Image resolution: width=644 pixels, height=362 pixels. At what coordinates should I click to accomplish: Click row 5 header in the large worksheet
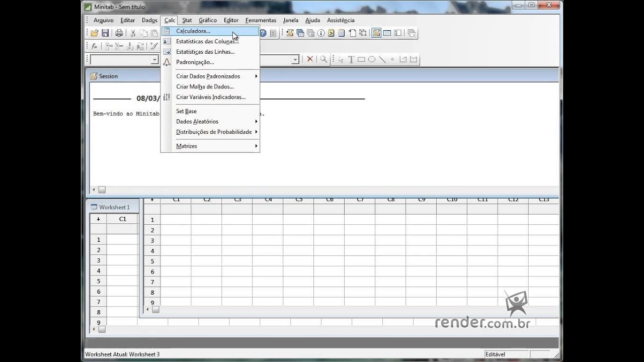(152, 261)
